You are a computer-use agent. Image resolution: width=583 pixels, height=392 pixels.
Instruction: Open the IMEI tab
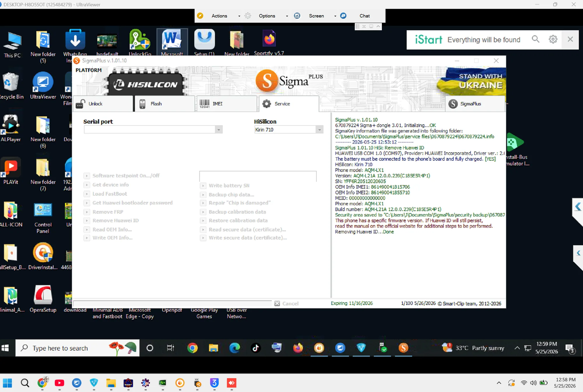227,104
